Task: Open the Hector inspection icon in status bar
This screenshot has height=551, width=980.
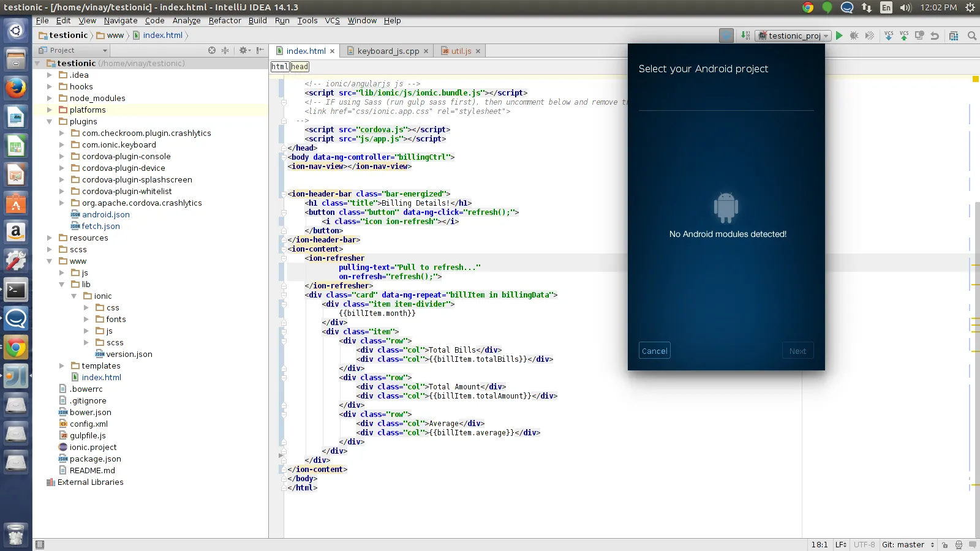Action: point(959,545)
